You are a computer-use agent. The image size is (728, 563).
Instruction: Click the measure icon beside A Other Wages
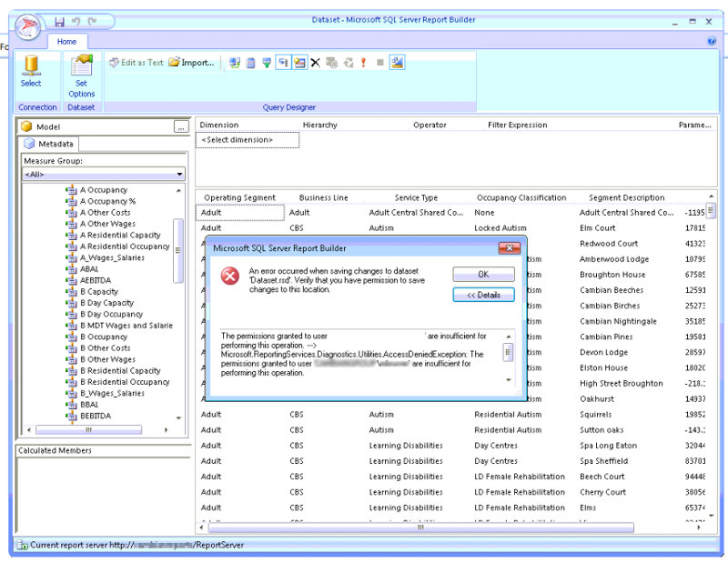(72, 224)
